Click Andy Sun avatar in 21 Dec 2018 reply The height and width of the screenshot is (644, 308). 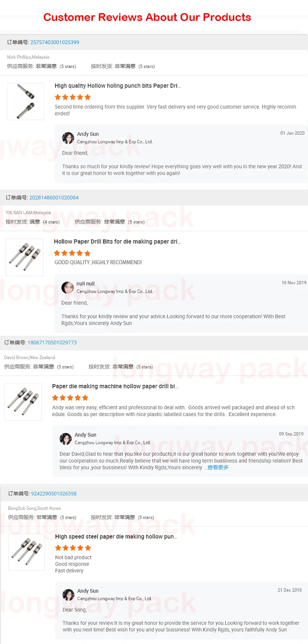point(69,595)
